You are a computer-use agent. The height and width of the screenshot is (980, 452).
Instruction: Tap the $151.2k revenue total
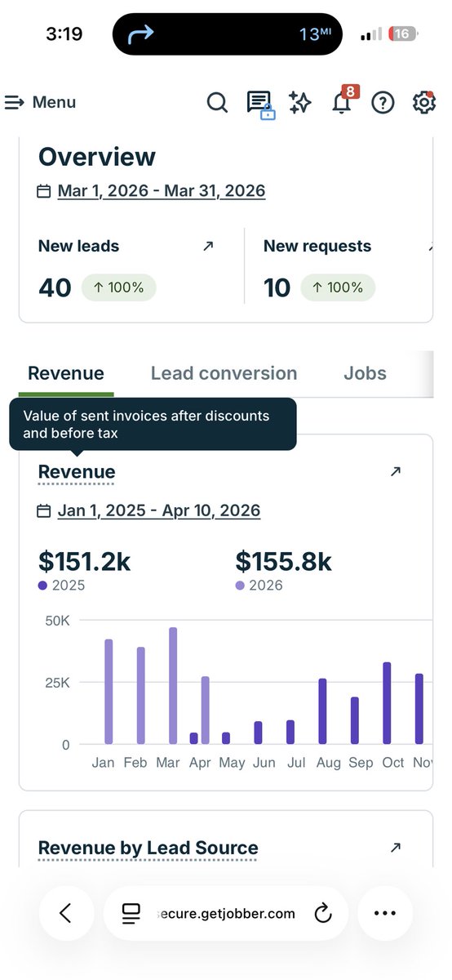pyautogui.click(x=84, y=561)
